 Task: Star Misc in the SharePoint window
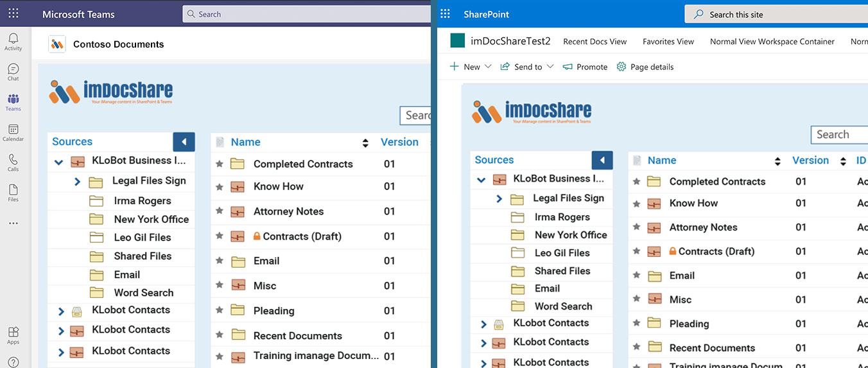[637, 299]
